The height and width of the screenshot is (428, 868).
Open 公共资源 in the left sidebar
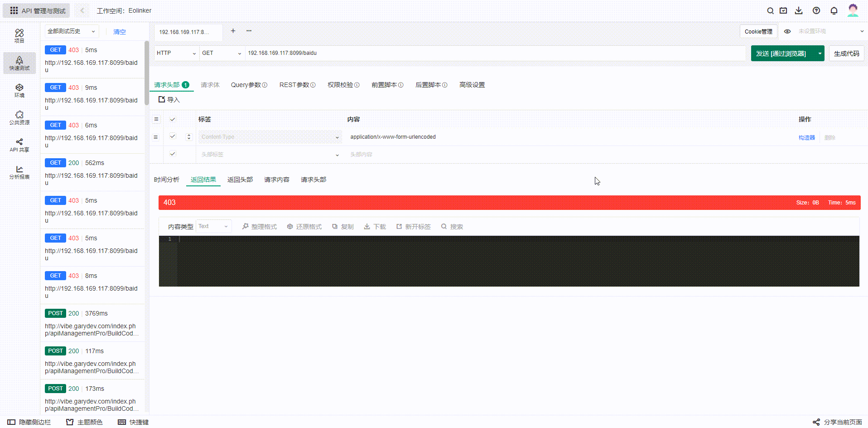click(19, 117)
